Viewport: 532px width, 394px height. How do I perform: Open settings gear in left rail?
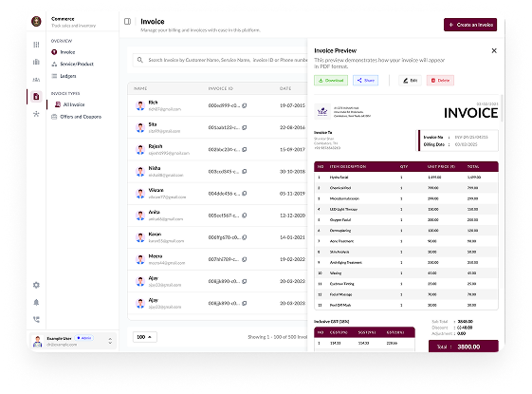(36, 285)
